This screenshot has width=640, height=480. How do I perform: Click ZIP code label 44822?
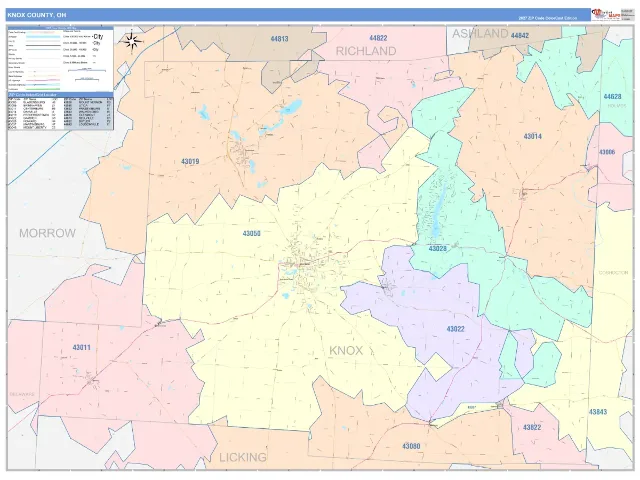tap(378, 38)
